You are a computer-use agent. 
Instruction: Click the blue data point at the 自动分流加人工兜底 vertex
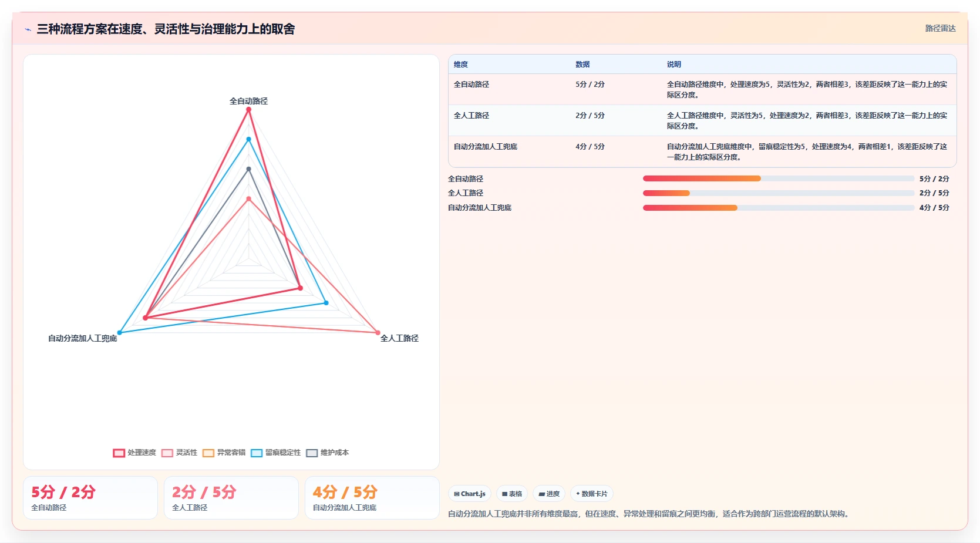(120, 333)
